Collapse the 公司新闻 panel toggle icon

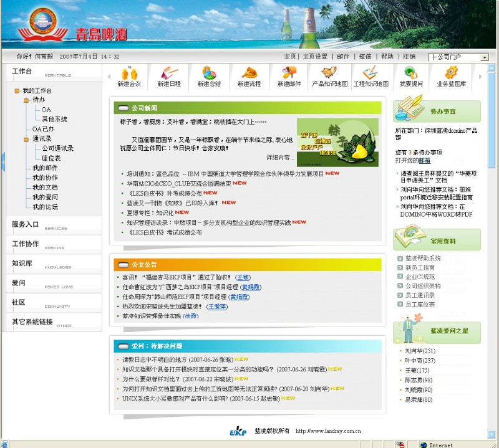[x=123, y=108]
